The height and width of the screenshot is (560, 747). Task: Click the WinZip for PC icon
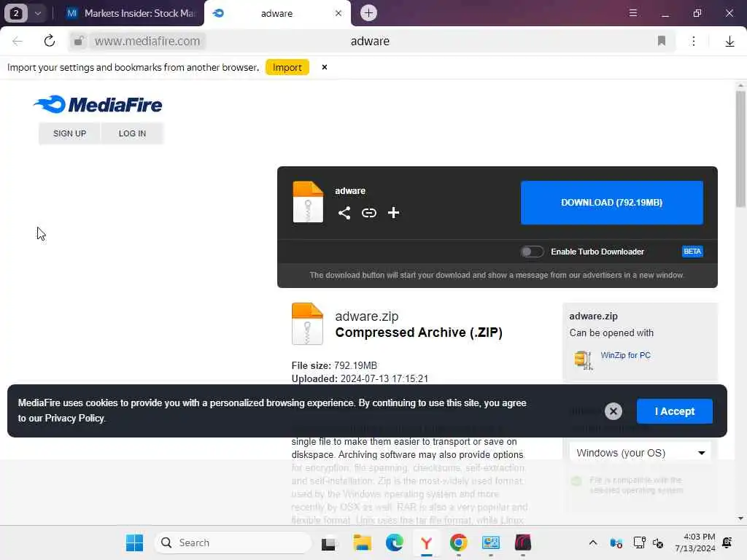pos(583,360)
